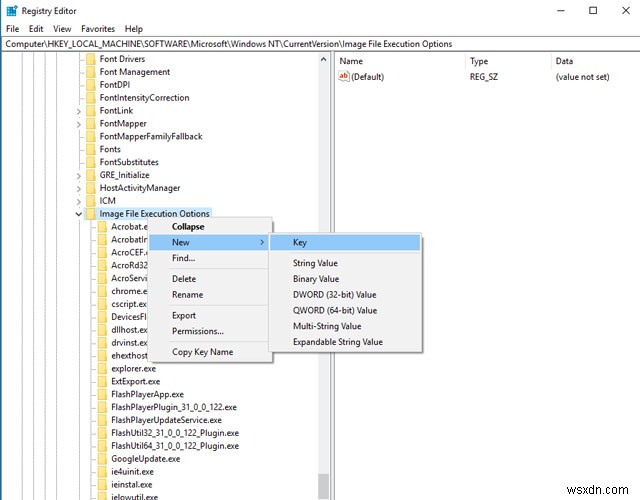Select the FlashPlayerUpdateService.exe key

[x=167, y=420]
